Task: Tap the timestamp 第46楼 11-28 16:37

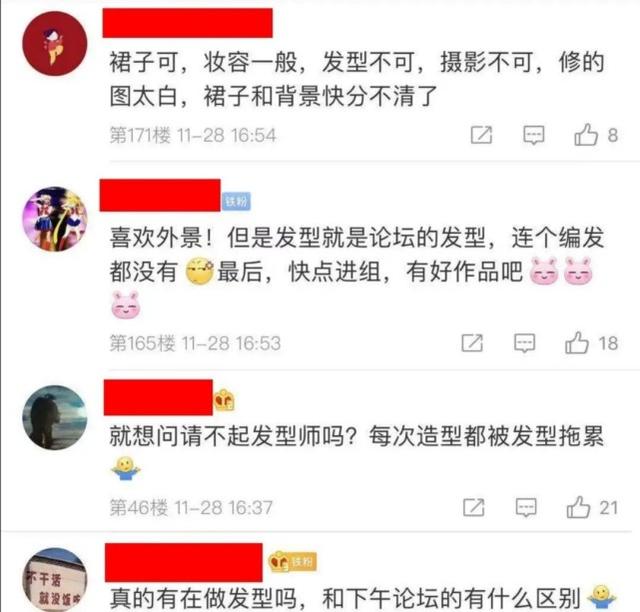Action: point(191,507)
